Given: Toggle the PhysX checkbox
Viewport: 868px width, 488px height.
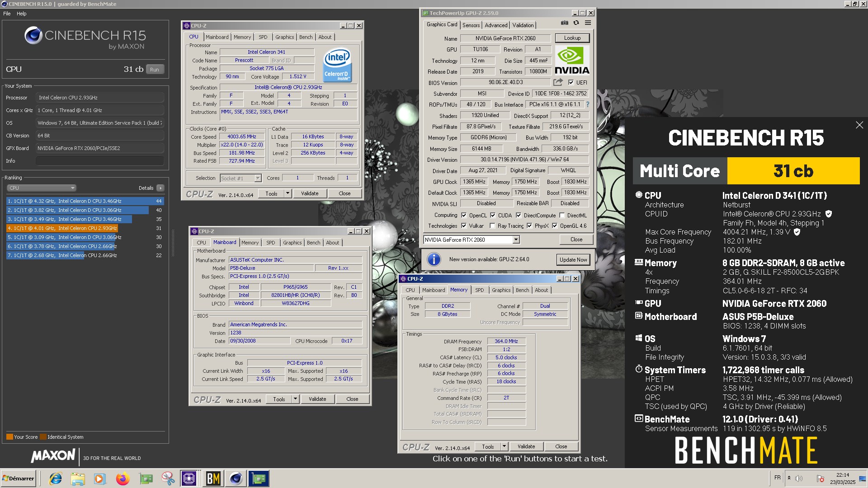Looking at the screenshot, I should 529,226.
